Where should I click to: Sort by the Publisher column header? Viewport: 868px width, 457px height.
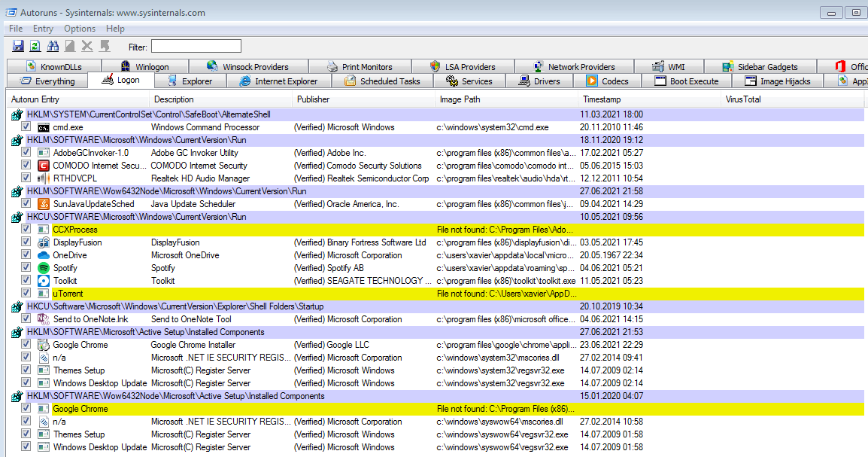click(364, 99)
